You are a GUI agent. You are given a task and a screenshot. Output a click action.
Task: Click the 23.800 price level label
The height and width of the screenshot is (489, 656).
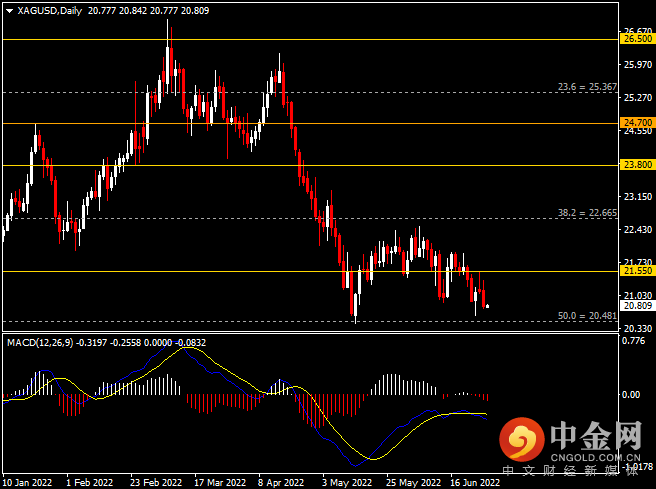pyautogui.click(x=638, y=165)
